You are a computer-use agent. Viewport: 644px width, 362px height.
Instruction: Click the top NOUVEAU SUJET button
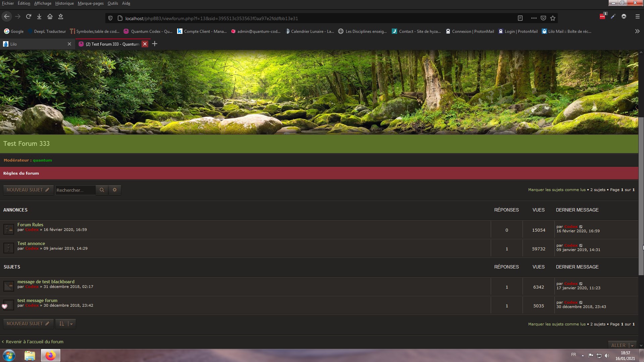point(28,190)
